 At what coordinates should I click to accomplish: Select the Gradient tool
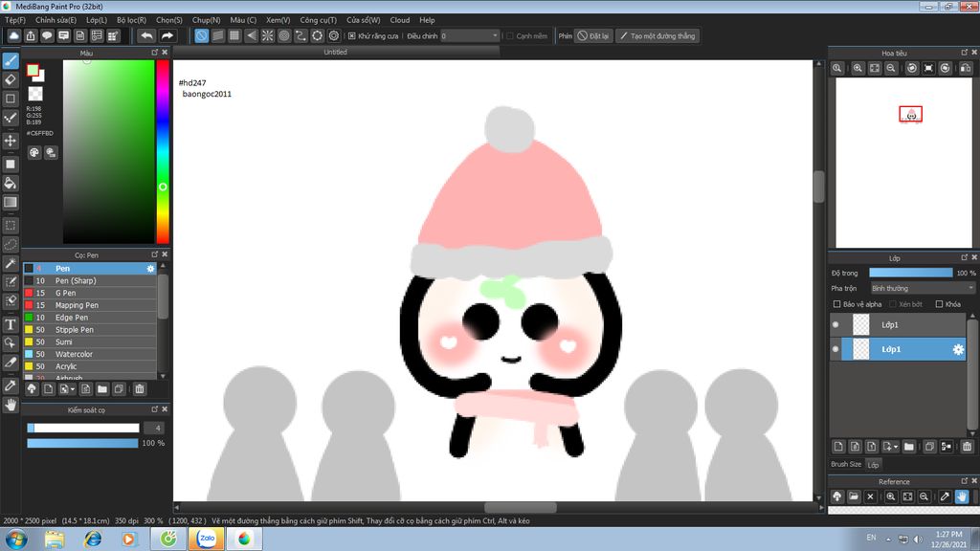[11, 202]
